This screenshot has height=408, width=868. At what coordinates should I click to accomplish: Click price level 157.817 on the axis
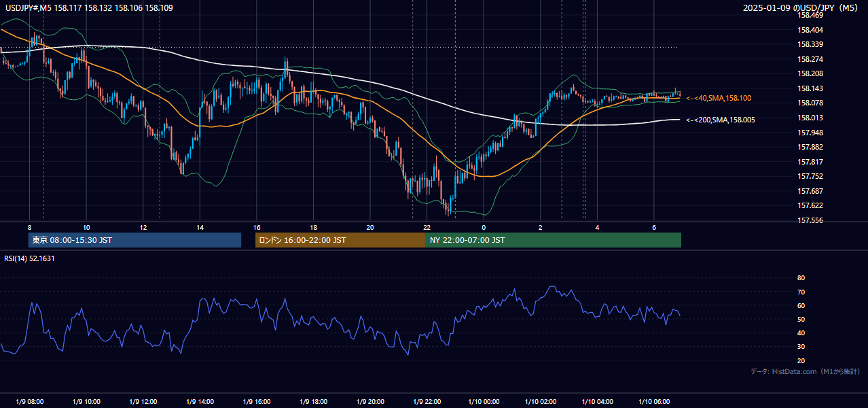810,162
